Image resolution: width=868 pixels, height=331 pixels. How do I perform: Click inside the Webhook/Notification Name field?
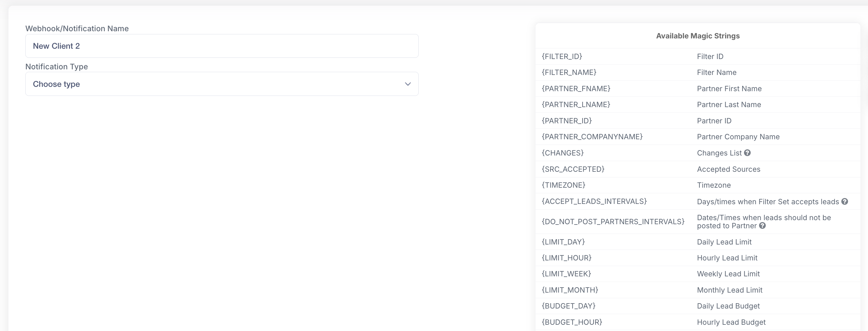click(222, 46)
